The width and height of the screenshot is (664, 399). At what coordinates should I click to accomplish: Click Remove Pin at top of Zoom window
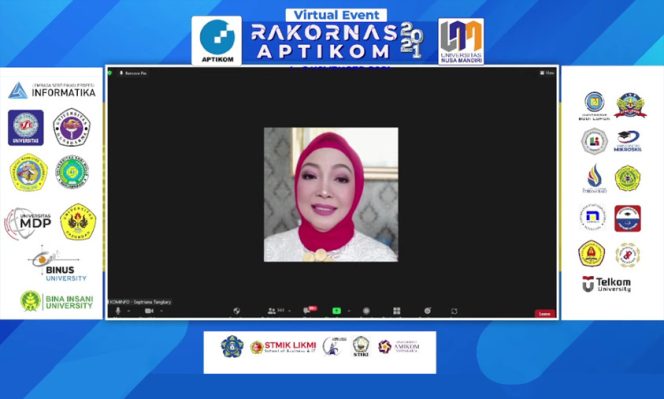[133, 73]
